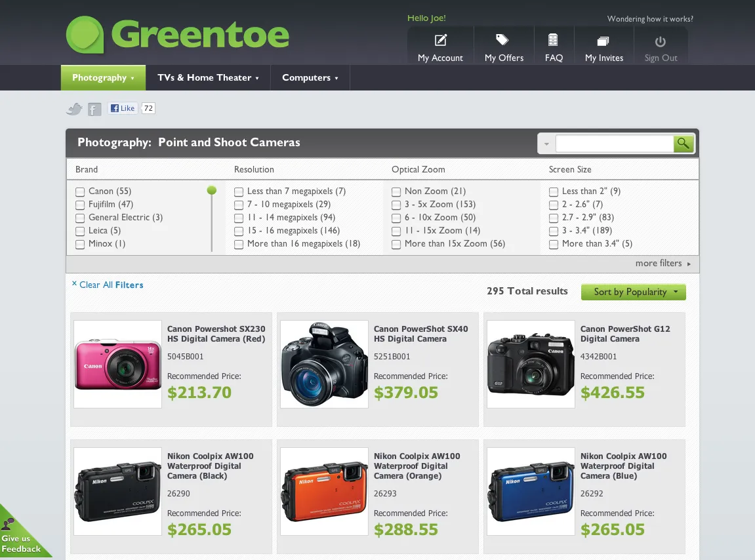The height and width of the screenshot is (560, 755).
Task: Open My Offers tag icon
Action: [502, 39]
